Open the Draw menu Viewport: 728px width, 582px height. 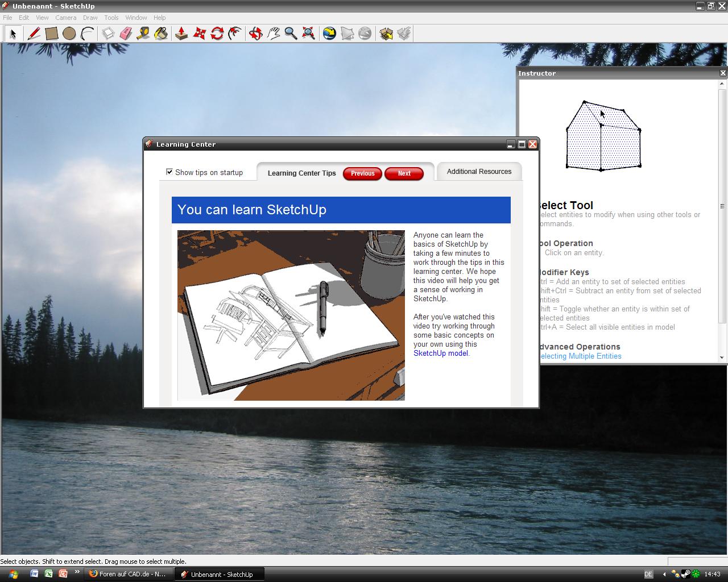tap(90, 18)
